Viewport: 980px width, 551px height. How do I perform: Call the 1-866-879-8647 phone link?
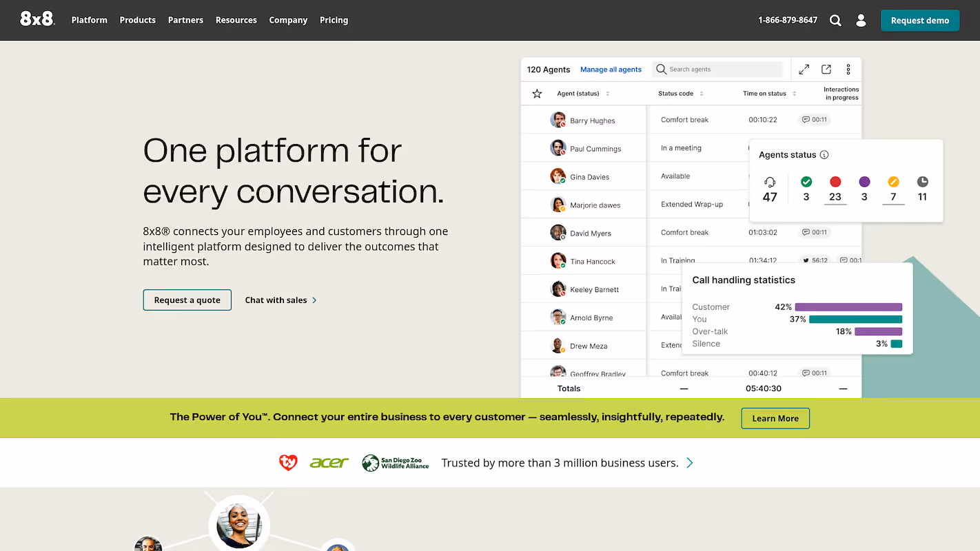[788, 20]
